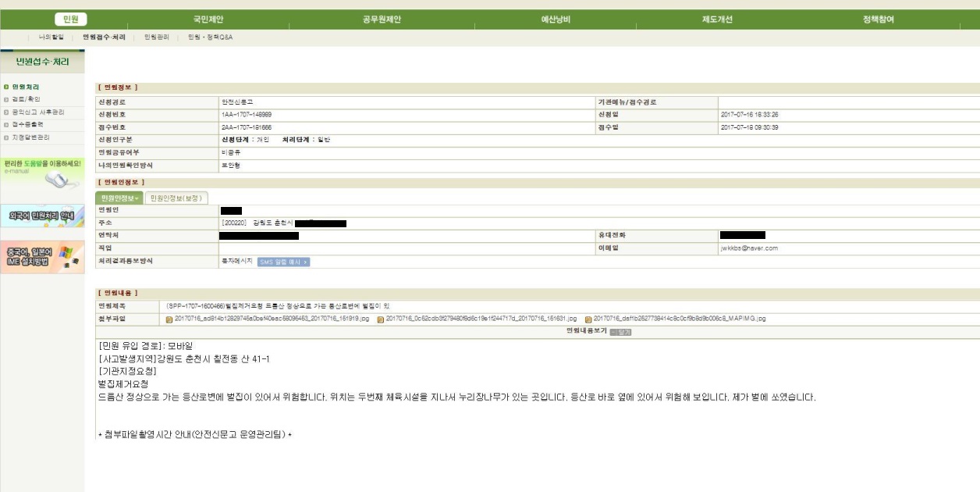Viewport: 980px width, 492px height.
Task: Open the 중국어, 일본어 IME 설치방법 banner
Action: tap(42, 257)
